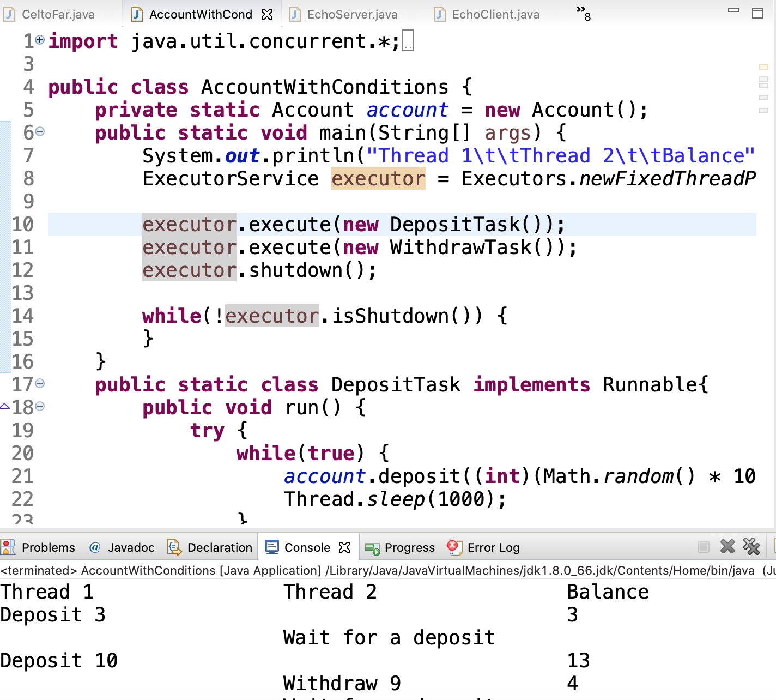Image resolution: width=776 pixels, height=700 pixels.
Task: Maximize the editor area
Action: pyautogui.click(x=757, y=13)
